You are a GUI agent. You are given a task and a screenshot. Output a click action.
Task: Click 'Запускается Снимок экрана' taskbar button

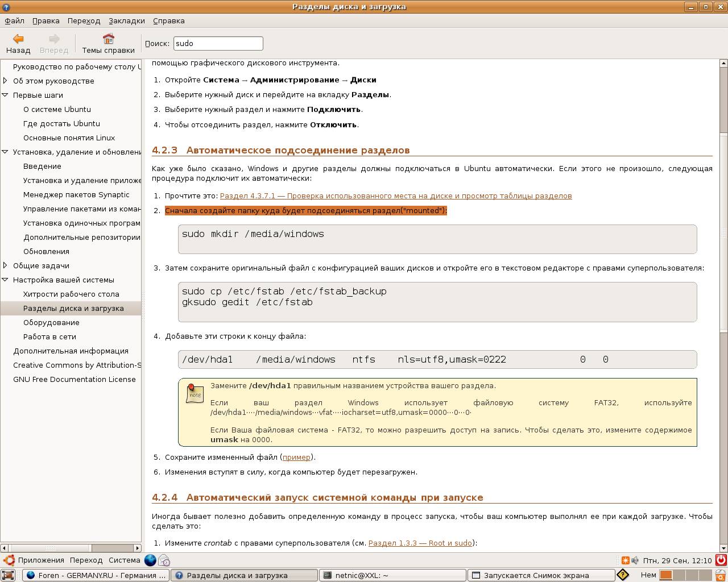(541, 575)
